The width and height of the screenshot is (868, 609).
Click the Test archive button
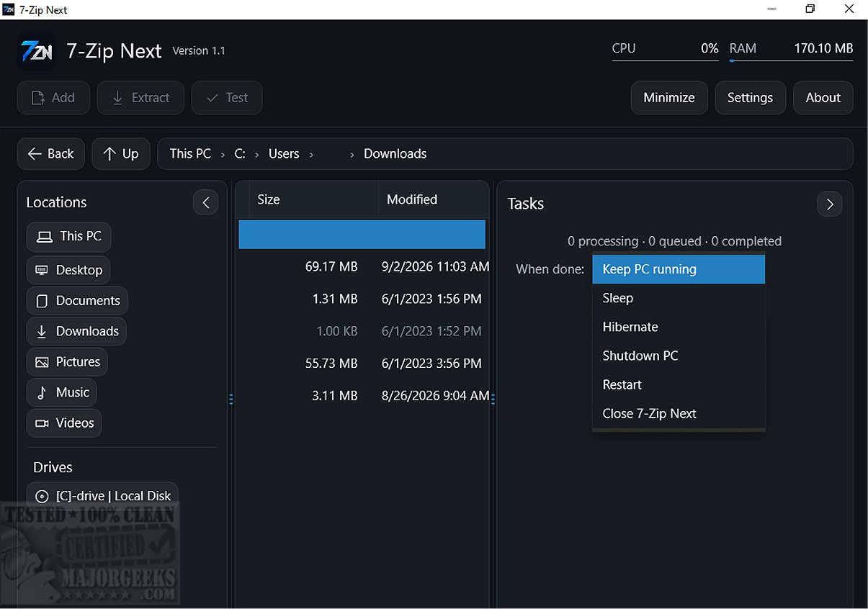[x=227, y=98]
